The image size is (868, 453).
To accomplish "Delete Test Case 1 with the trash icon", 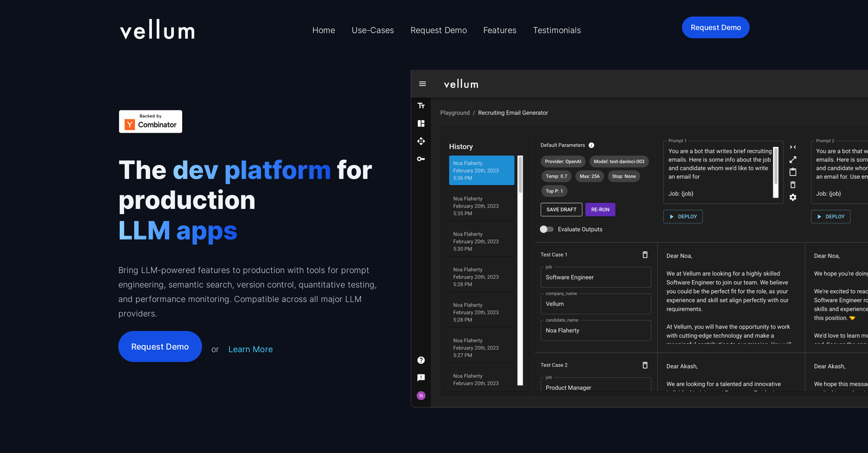I will [x=645, y=255].
